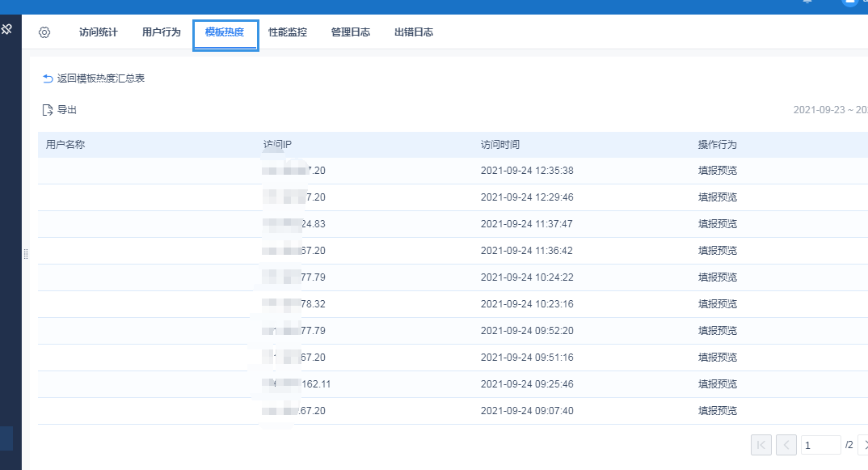Go to previous page button
Viewport: 868px width, 470px height.
(x=786, y=445)
